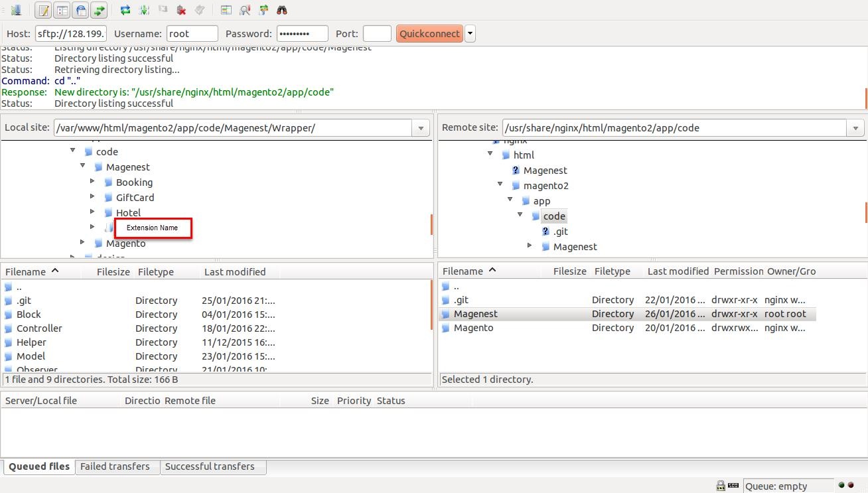The image size is (868, 493).
Task: Sort remote files by Last modified column
Action: pyautogui.click(x=678, y=271)
